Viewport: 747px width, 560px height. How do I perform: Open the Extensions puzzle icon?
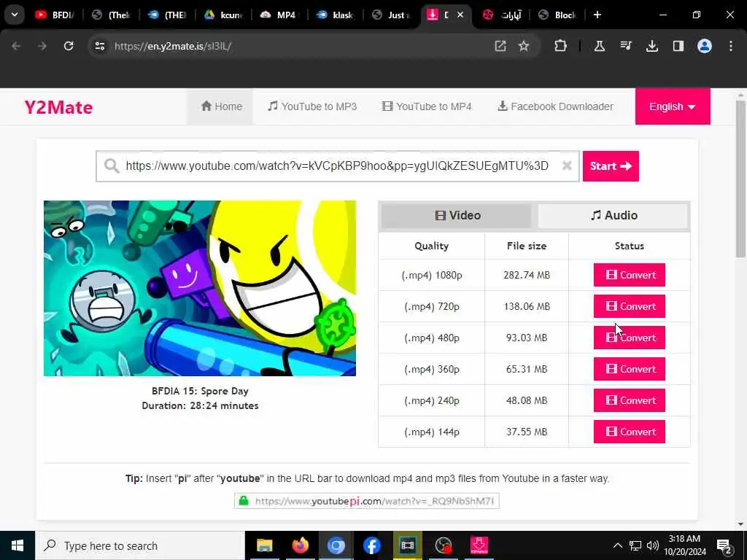[561, 46]
